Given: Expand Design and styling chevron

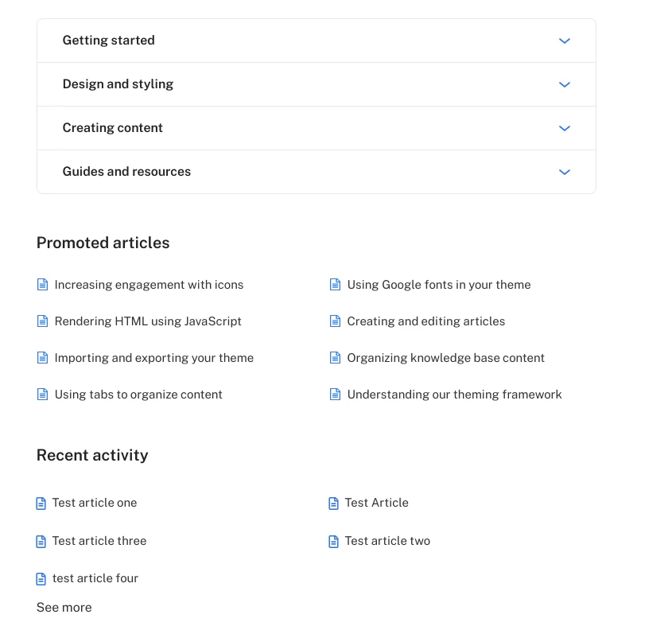Looking at the screenshot, I should pos(565,84).
